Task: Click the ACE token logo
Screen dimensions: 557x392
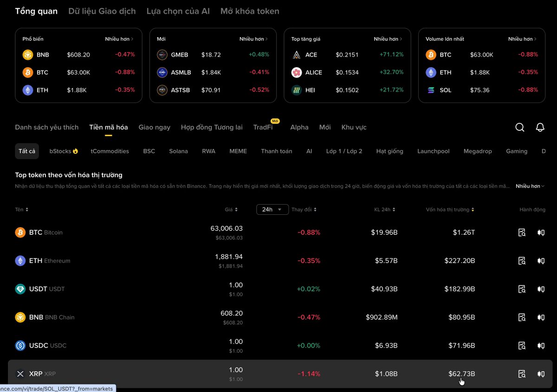Action: click(x=297, y=55)
